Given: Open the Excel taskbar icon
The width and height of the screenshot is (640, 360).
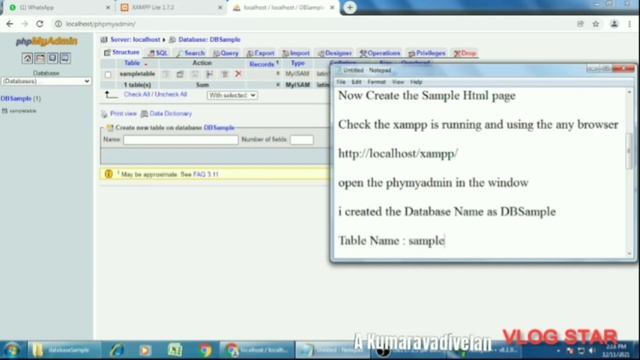Looking at the screenshot, I should [175, 350].
